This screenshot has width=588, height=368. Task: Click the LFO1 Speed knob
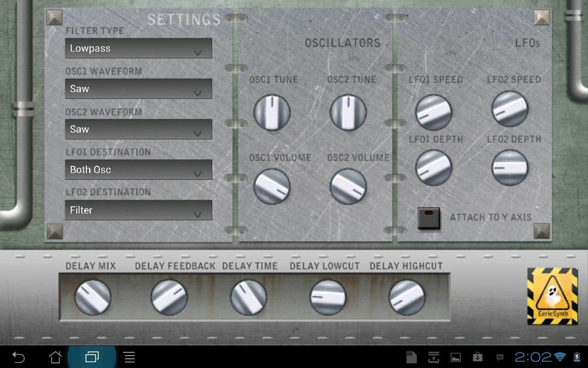434,112
